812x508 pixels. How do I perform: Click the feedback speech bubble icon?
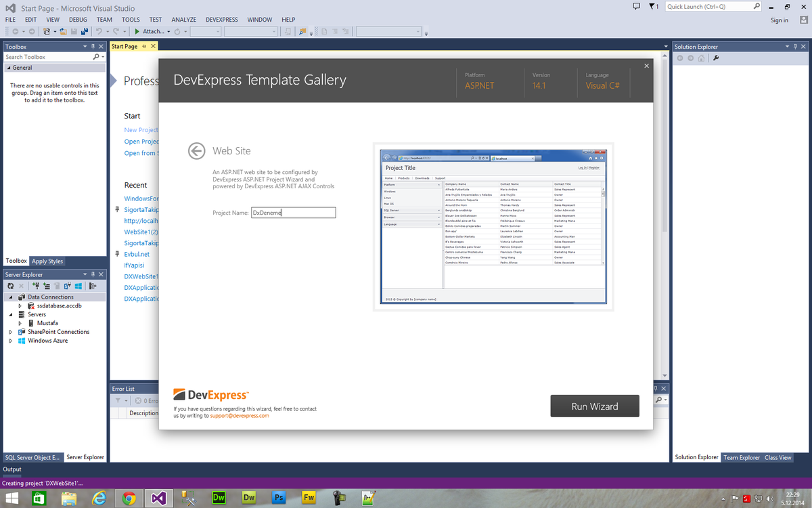[636, 6]
